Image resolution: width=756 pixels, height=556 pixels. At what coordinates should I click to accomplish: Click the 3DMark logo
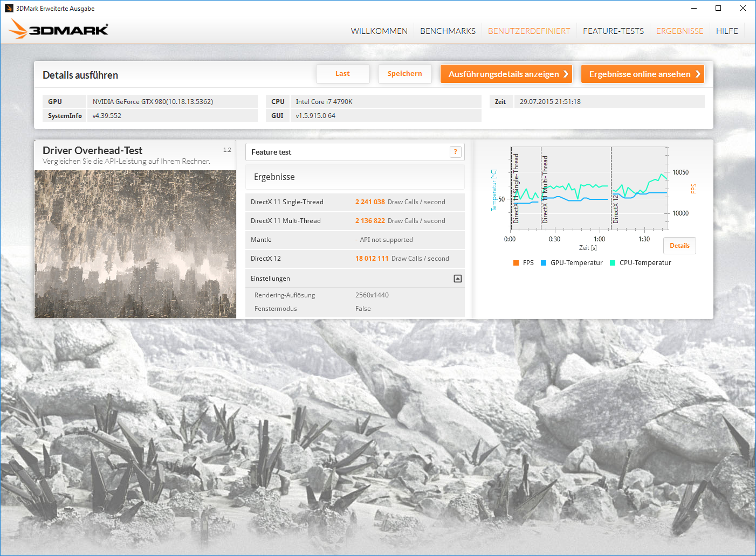click(x=58, y=29)
